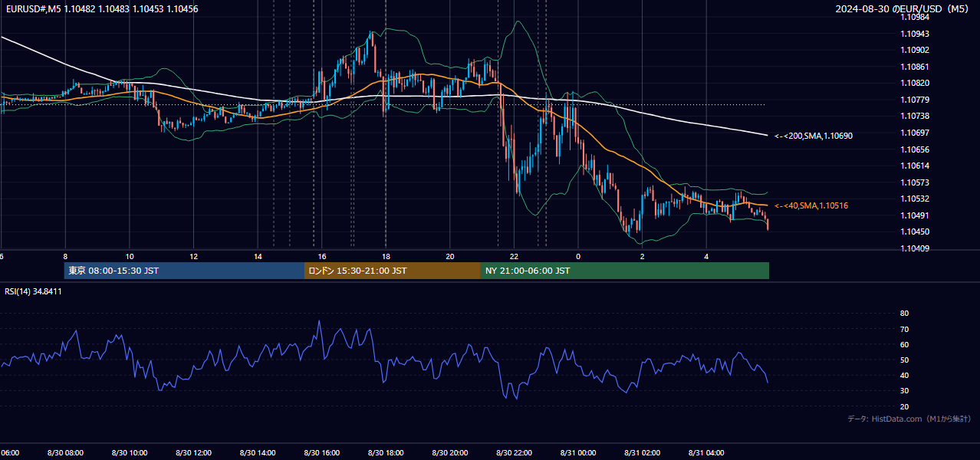Click hour marker 14 under the price chart
Viewport: 980px width, 460px height.
pos(258,256)
